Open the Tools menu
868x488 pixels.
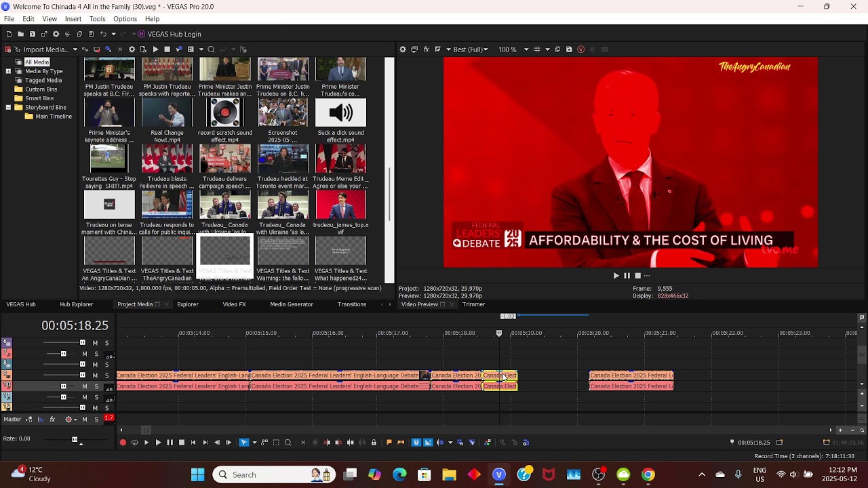[97, 19]
